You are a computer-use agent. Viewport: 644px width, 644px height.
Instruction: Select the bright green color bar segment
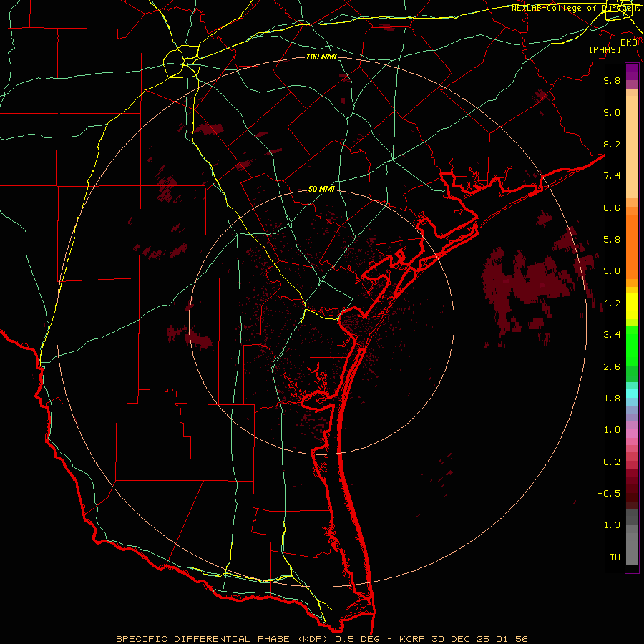632,346
